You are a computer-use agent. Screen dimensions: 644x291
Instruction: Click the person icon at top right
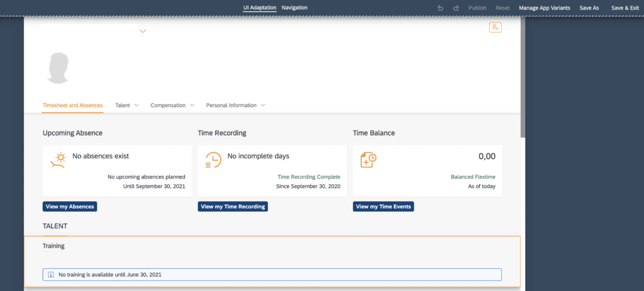point(495,28)
